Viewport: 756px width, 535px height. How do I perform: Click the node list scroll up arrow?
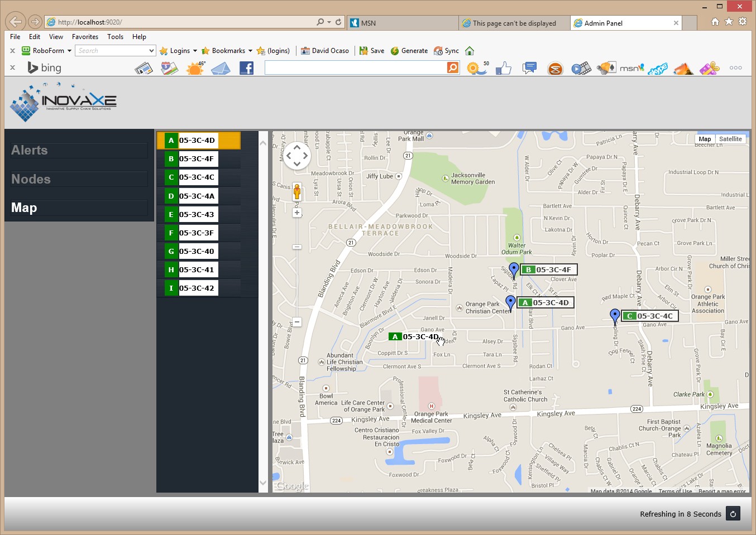coord(264,143)
